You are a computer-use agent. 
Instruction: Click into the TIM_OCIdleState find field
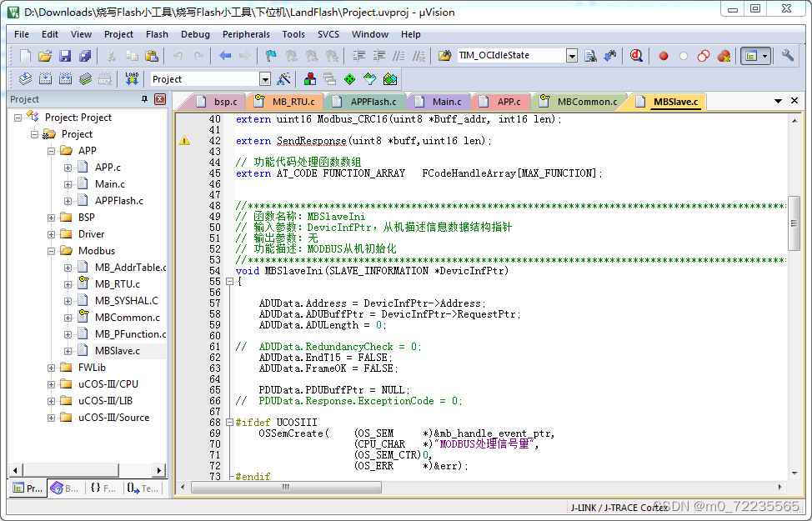click(510, 55)
